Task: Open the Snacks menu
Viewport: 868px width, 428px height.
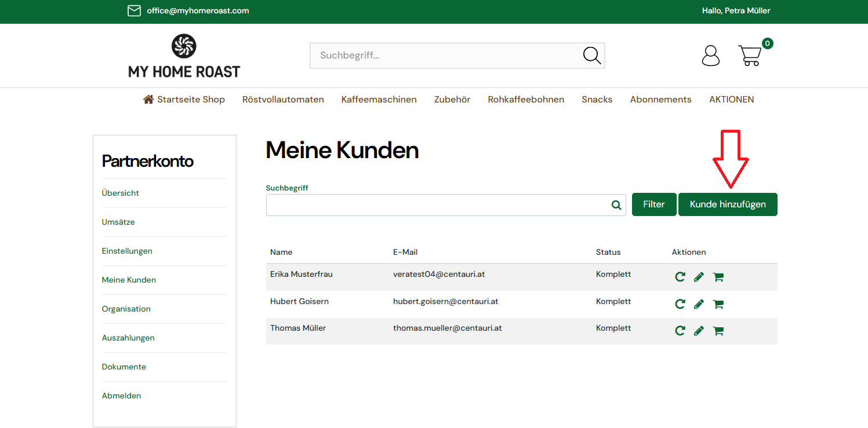Action: click(x=597, y=100)
